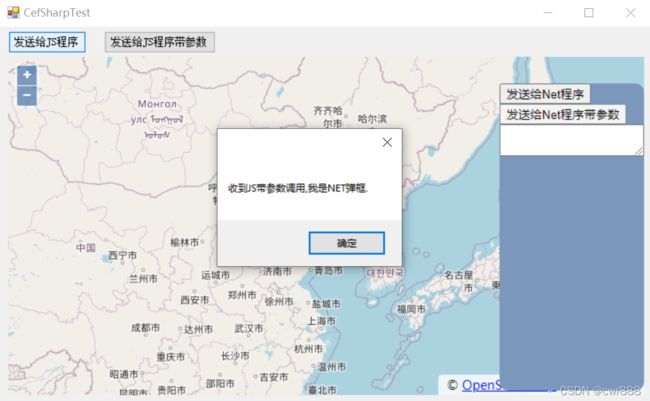The width and height of the screenshot is (650, 401).
Task: Click the 发送给JS程序 button
Action: [47, 42]
